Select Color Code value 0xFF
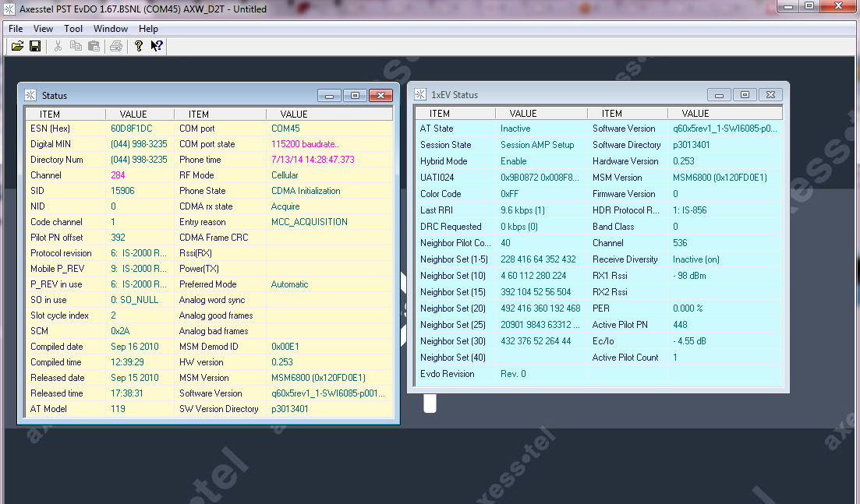Image resolution: width=860 pixels, height=504 pixels. [x=509, y=194]
